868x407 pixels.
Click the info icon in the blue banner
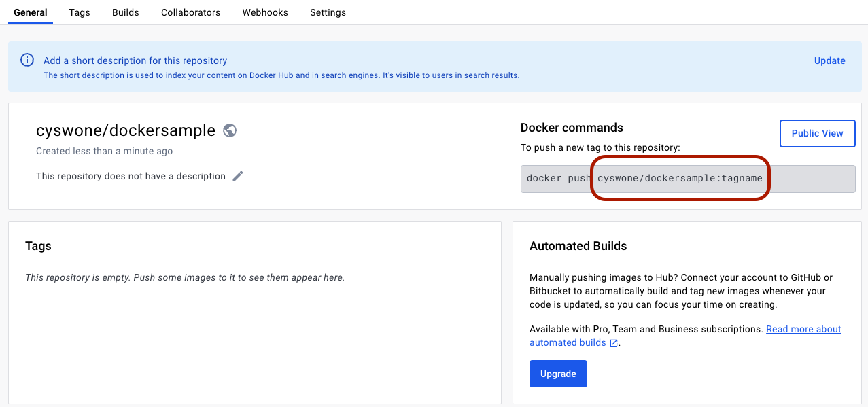point(27,60)
